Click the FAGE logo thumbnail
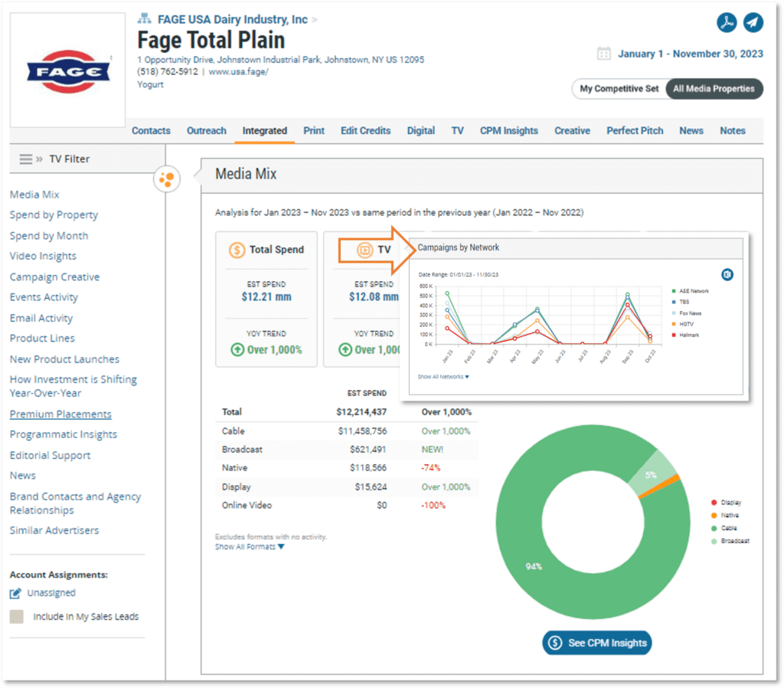784x688 pixels. (x=67, y=70)
